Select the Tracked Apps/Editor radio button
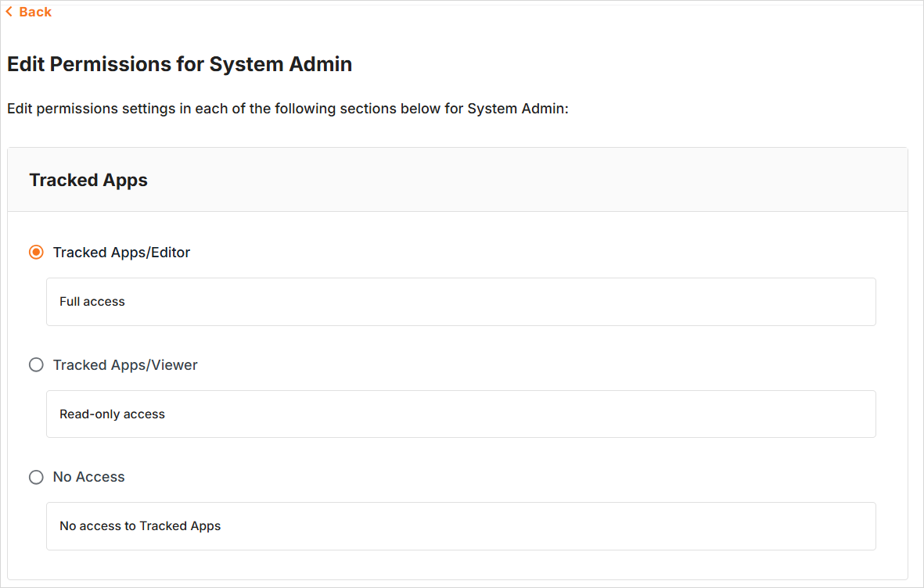924x588 pixels. tap(36, 253)
